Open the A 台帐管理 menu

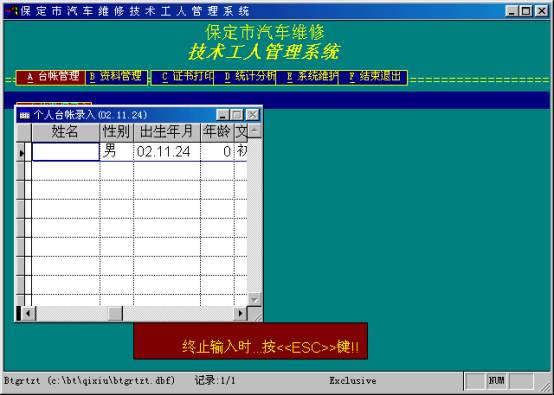point(51,77)
